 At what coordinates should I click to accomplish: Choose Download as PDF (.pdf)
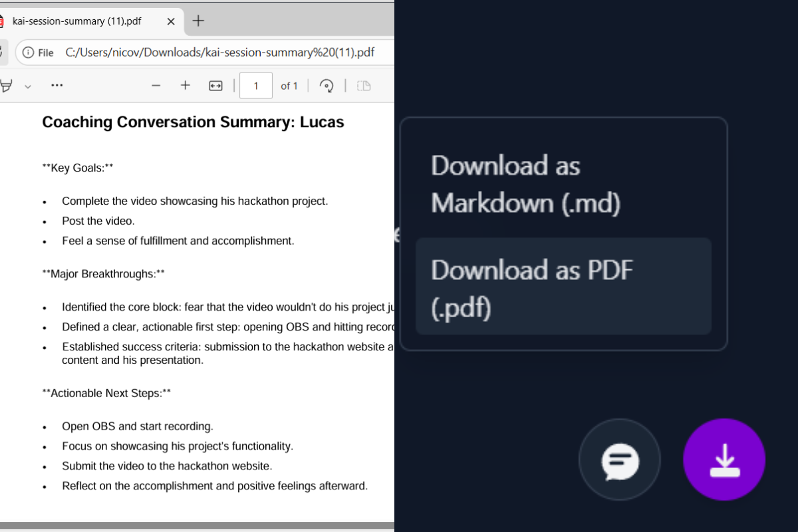(563, 286)
